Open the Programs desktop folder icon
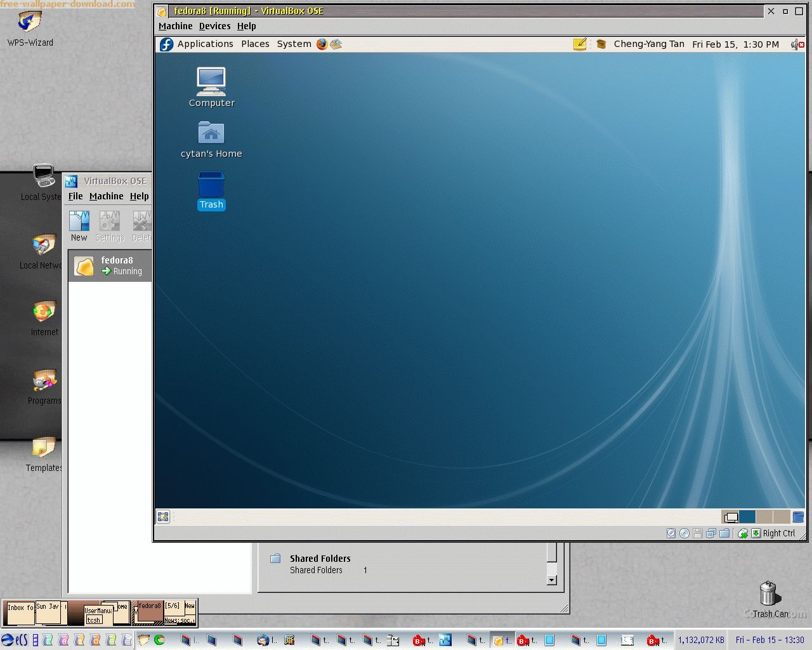Screen dimensions: 812x650 pyautogui.click(x=44, y=387)
